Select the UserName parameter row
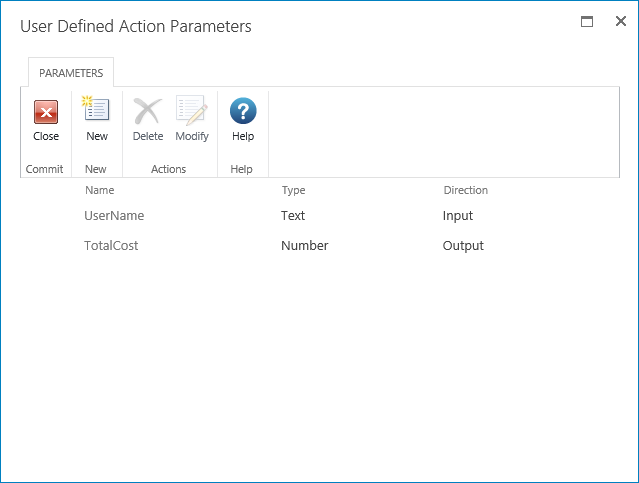Viewport: 639px width, 483px height. point(115,216)
